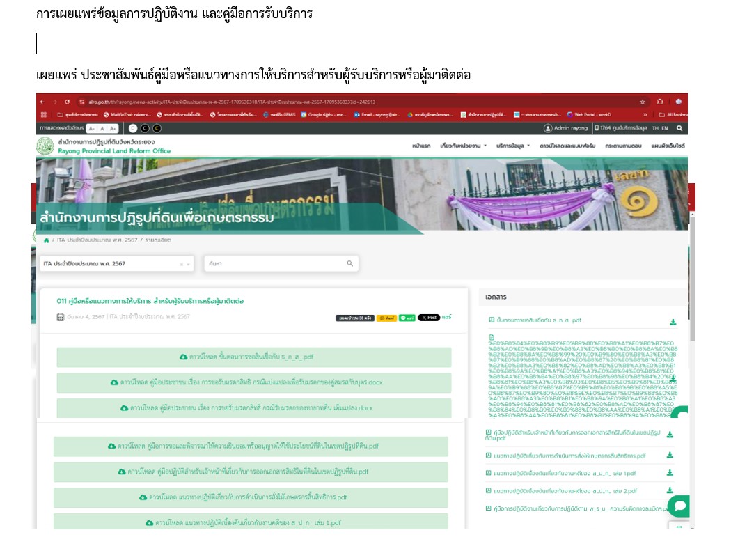Expand the เกี่ยวกับหน่วยงาน menu
Screen dimensions: 731x560
click(463, 146)
